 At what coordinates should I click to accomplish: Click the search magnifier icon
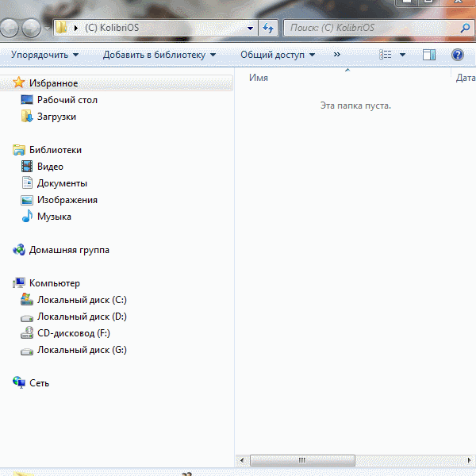coord(466,28)
